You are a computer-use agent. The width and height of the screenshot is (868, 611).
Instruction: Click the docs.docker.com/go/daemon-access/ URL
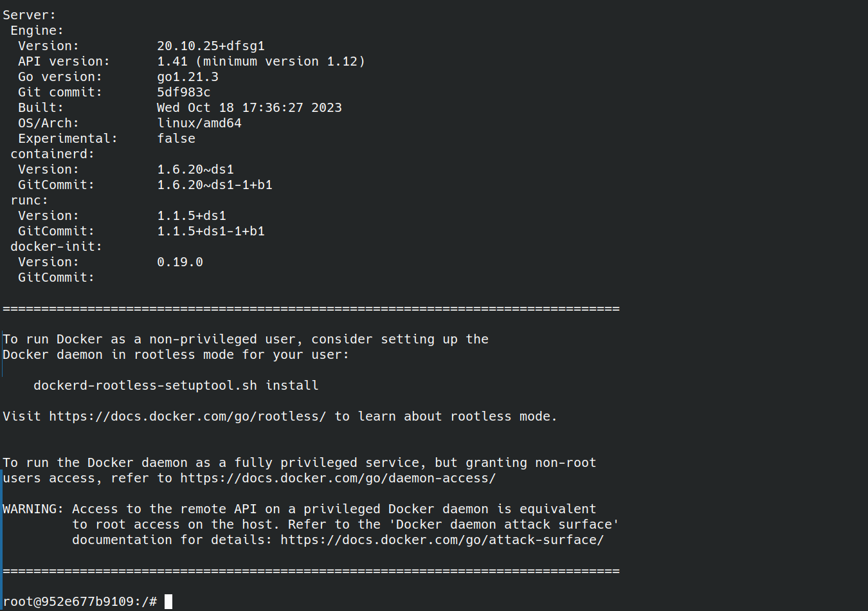coord(338,478)
